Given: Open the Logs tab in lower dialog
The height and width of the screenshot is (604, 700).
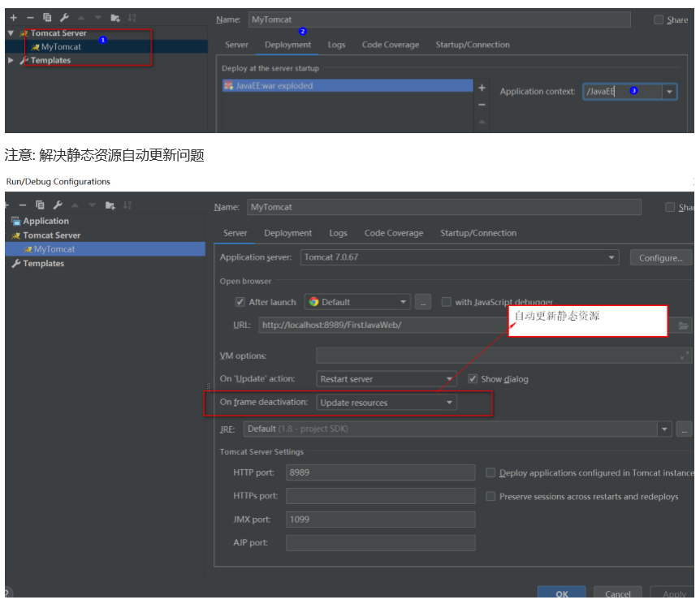Looking at the screenshot, I should 339,233.
